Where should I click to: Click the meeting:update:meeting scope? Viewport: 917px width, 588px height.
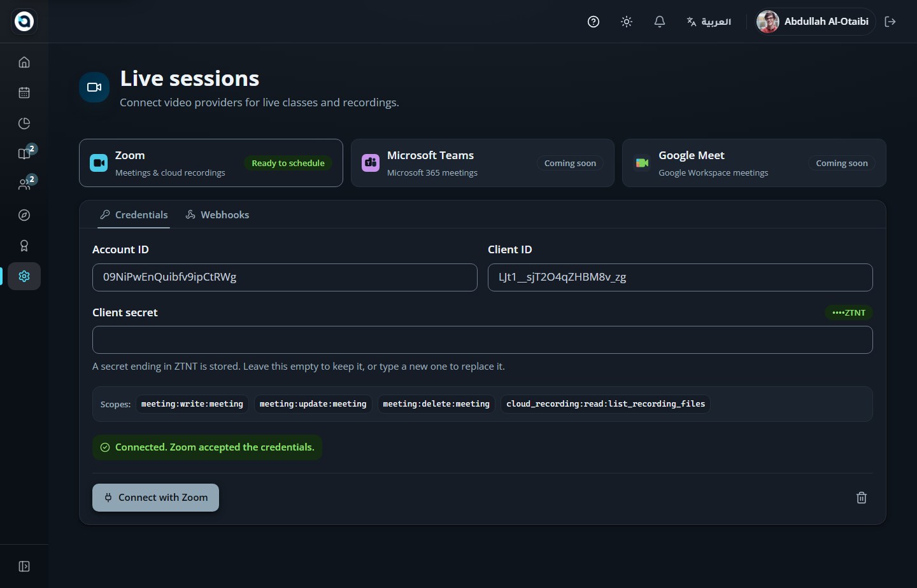click(x=313, y=404)
